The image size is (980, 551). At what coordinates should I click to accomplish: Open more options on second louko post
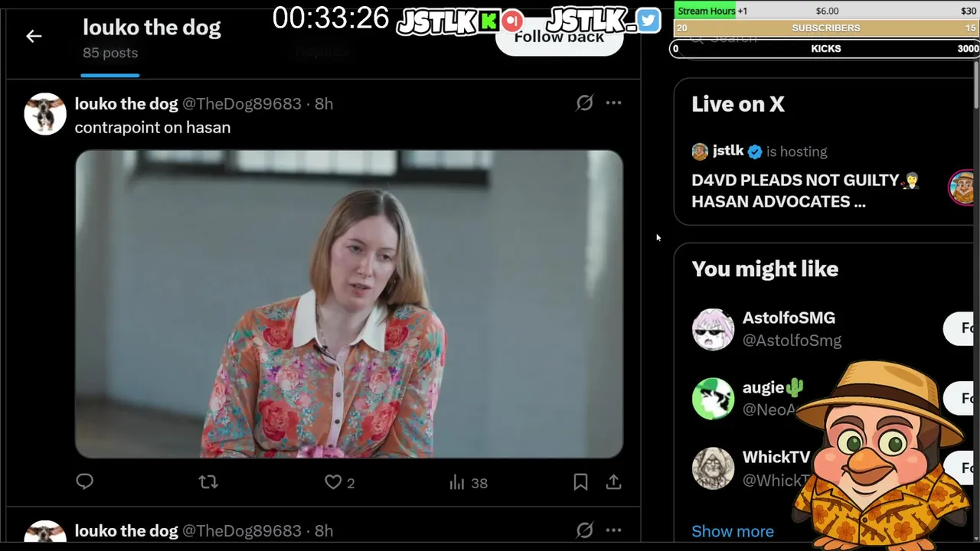tap(614, 530)
